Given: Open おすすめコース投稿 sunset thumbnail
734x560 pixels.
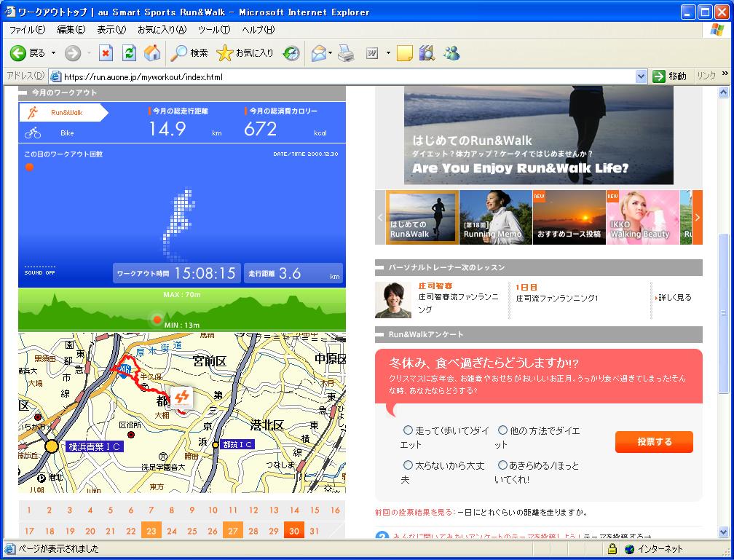Looking at the screenshot, I should tap(569, 217).
